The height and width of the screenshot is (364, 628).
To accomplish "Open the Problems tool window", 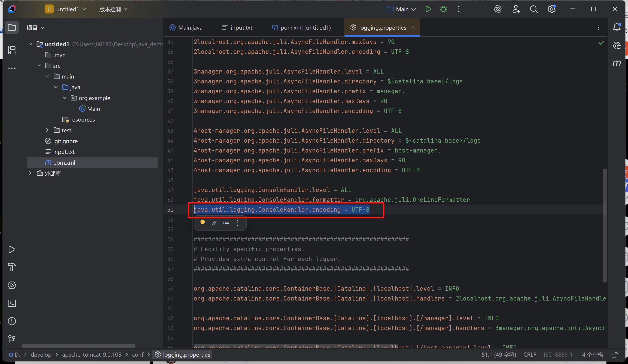I will pyautogui.click(x=12, y=321).
